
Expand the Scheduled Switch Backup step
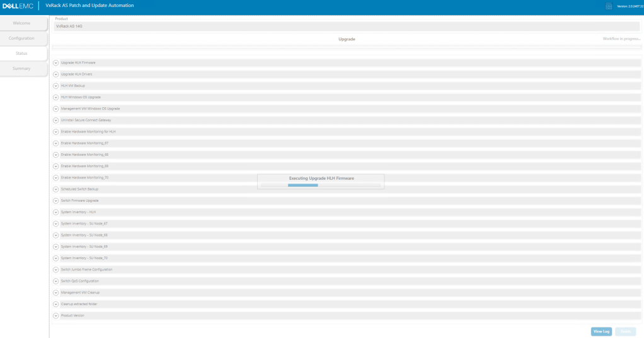coord(56,189)
